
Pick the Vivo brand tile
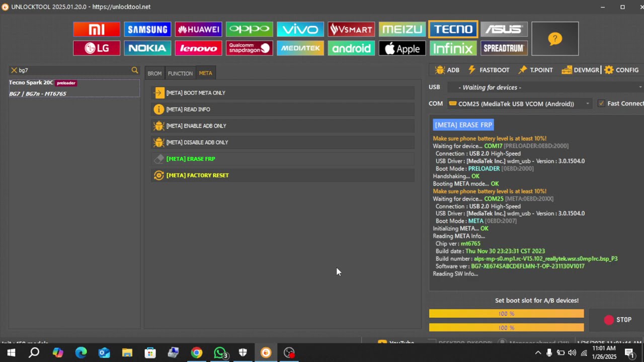point(300,29)
